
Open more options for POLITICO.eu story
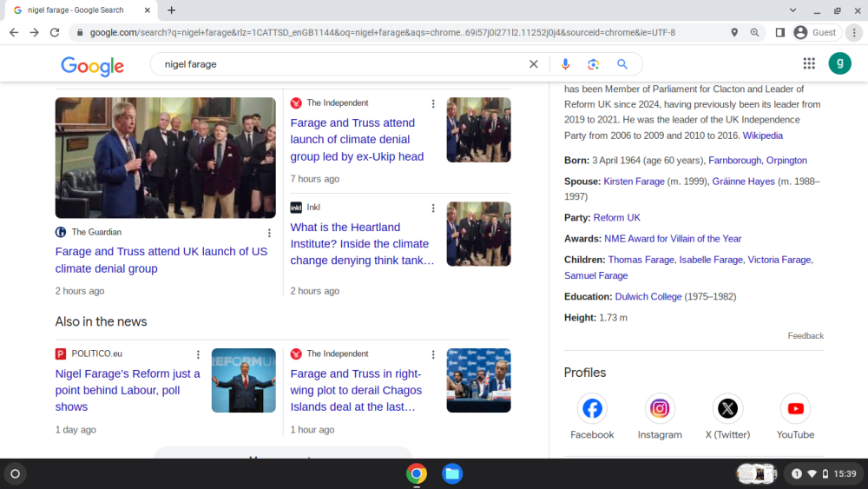198,354
